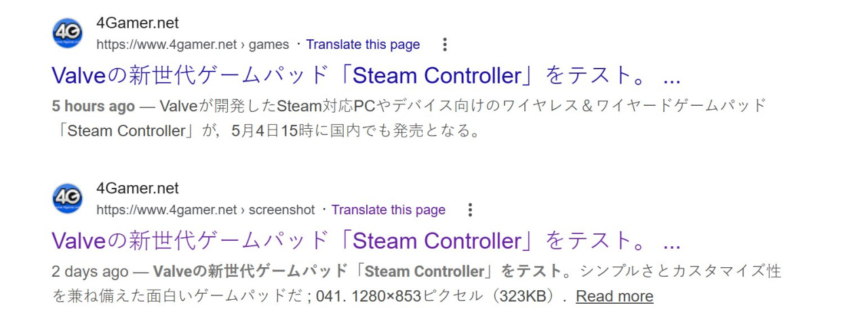Viewport: 868px width, 333px height.
Task: Translate the 4gamer.net games result page
Action: coord(363,45)
